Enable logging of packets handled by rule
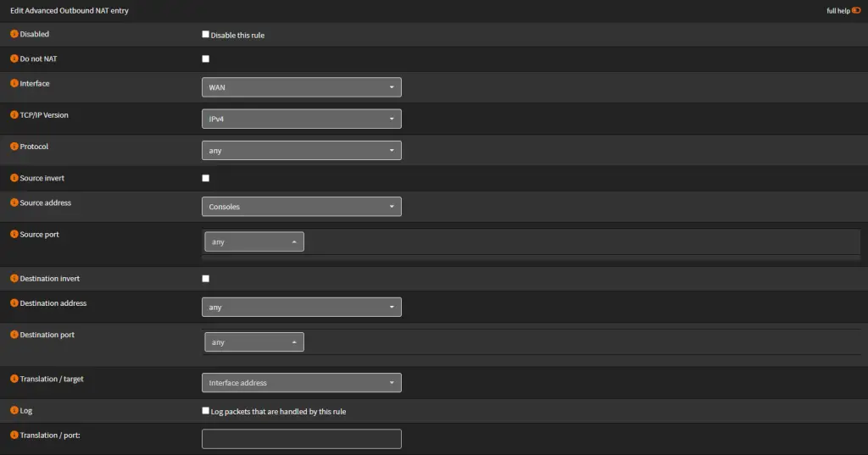 (x=205, y=411)
